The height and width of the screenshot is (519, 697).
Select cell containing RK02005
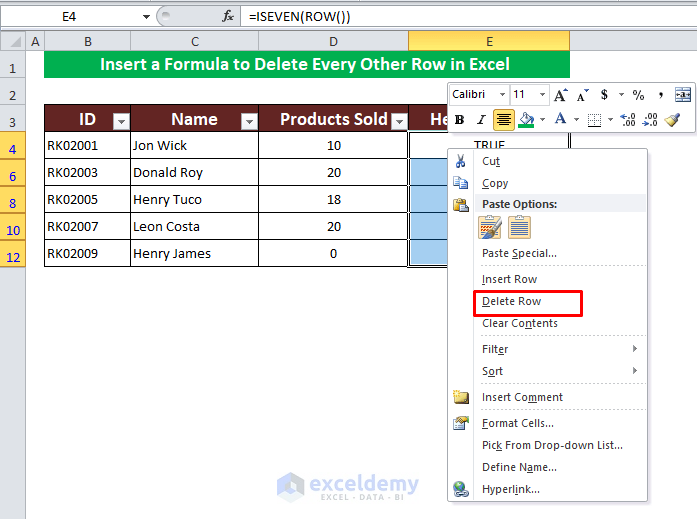[x=87, y=200]
